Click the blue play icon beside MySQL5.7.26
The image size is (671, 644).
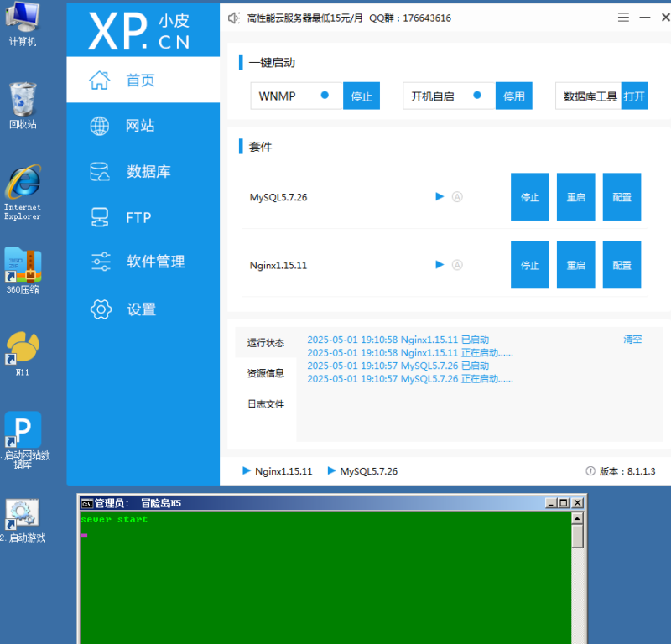point(440,197)
